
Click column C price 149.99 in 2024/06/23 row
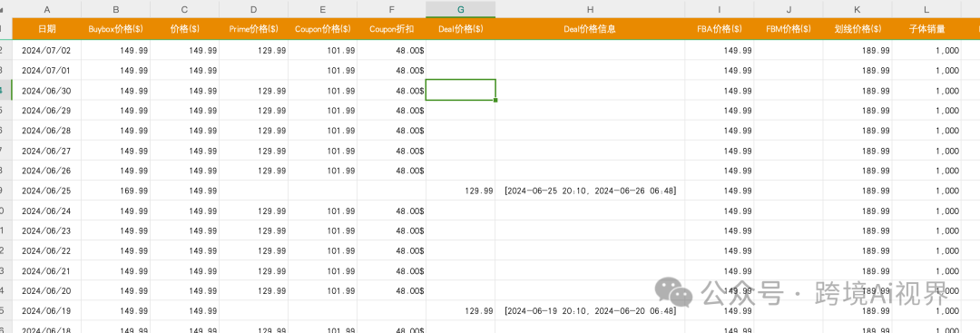click(184, 230)
